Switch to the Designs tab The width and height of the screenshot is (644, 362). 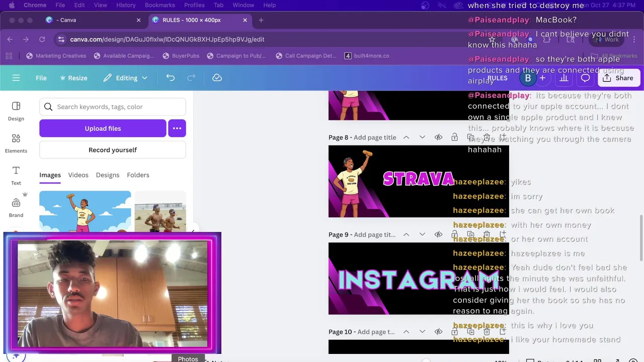pos(108,175)
